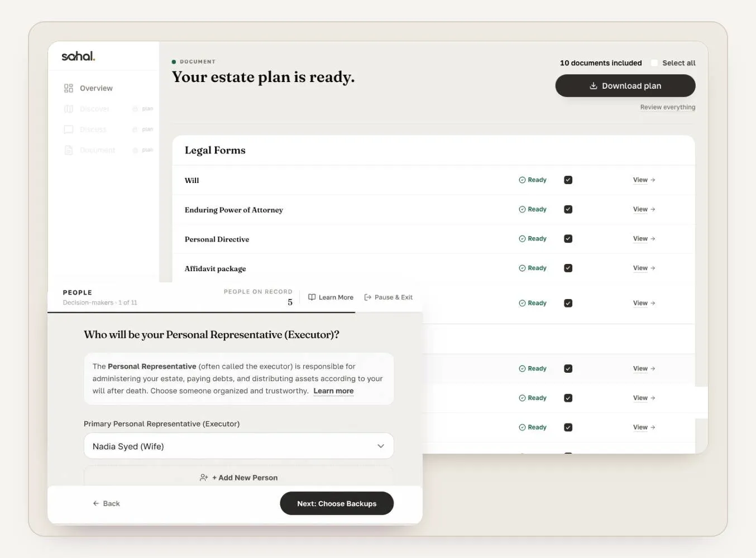This screenshot has height=558, width=756.
Task: Click the exit icon beside Pause & Exit
Action: click(x=368, y=297)
